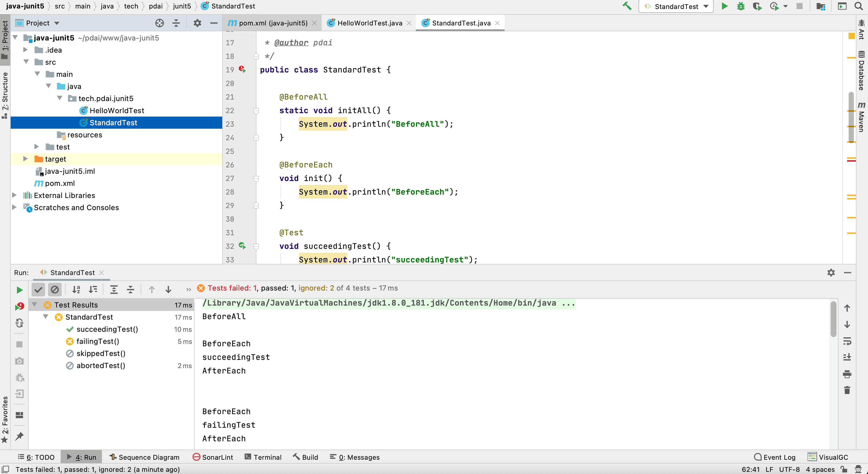The width and height of the screenshot is (868, 474).
Task: Run with Coverage from top toolbar
Action: pos(757,6)
